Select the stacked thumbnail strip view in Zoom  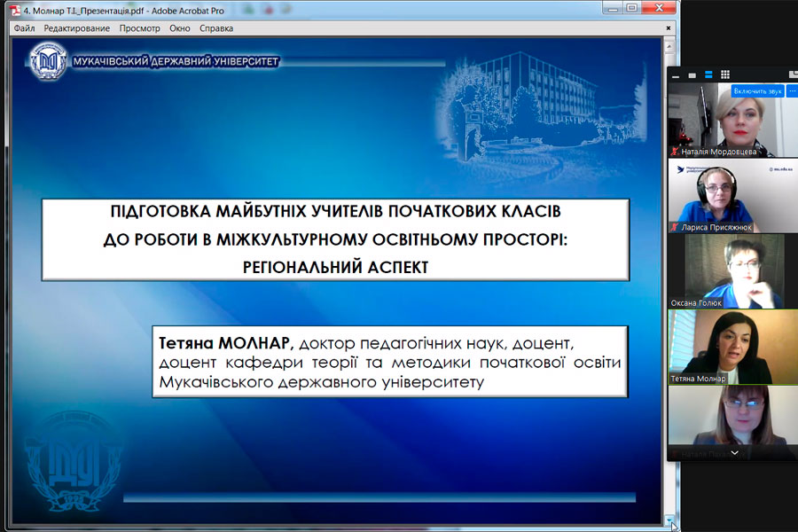(x=708, y=74)
